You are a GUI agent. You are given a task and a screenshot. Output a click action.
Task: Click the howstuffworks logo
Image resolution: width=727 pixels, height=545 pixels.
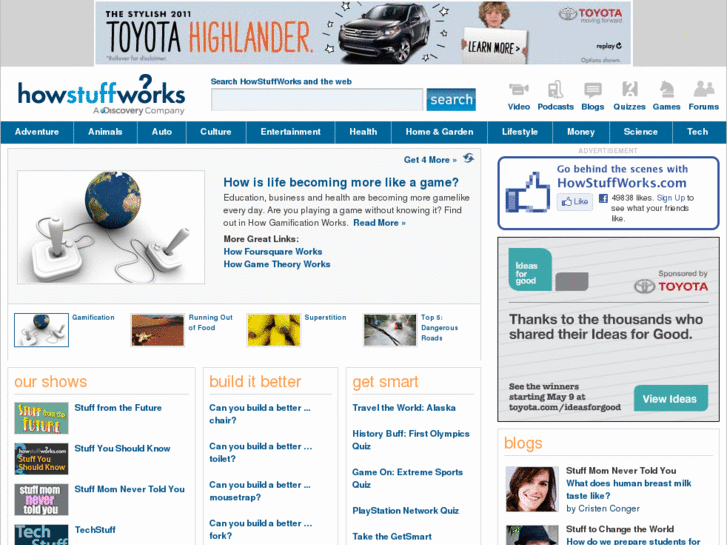click(101, 95)
